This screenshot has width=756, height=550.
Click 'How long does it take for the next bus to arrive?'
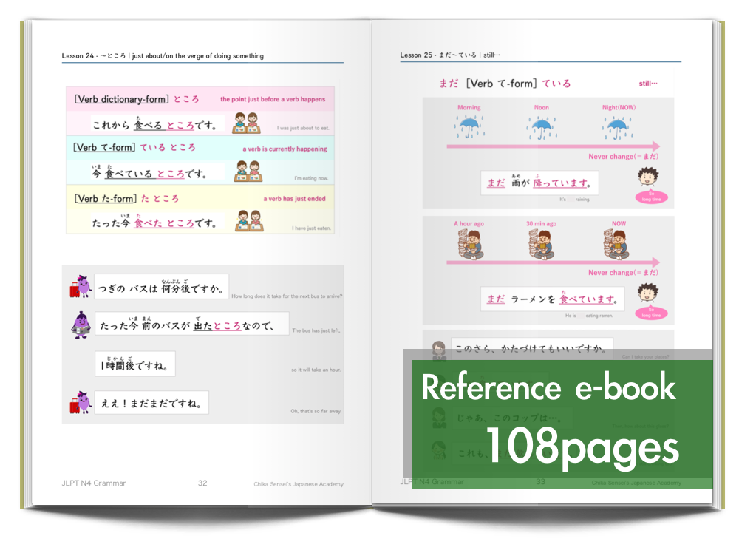click(x=287, y=296)
